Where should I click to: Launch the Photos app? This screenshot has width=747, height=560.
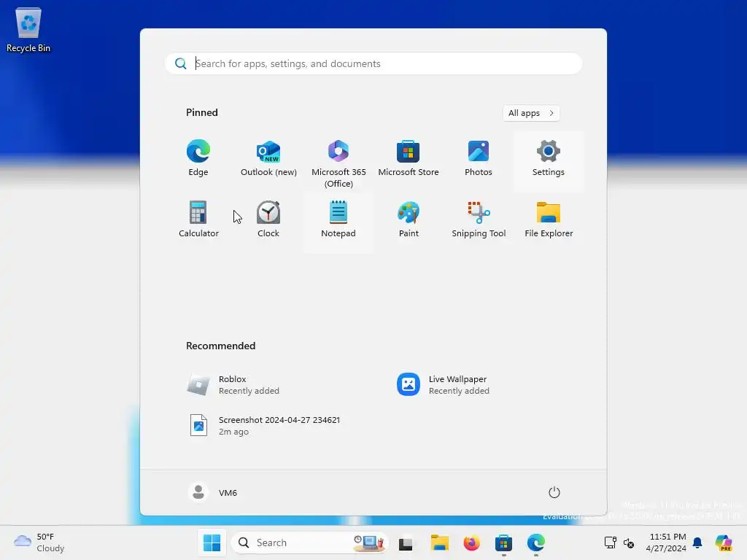[x=479, y=159]
